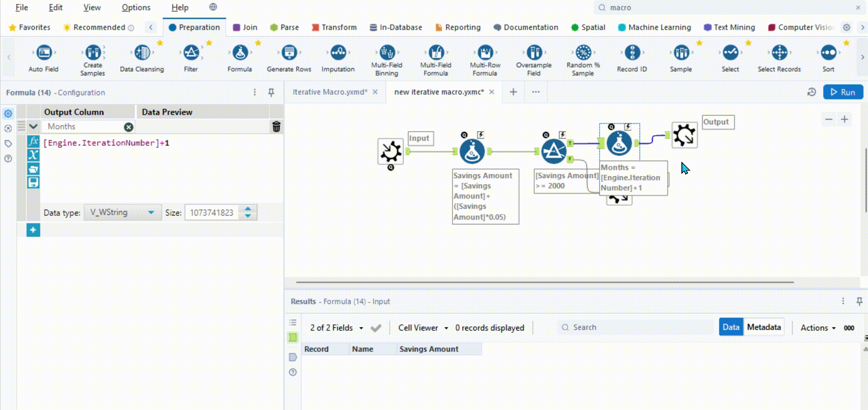
Task: Open the Options menu
Action: point(136,8)
